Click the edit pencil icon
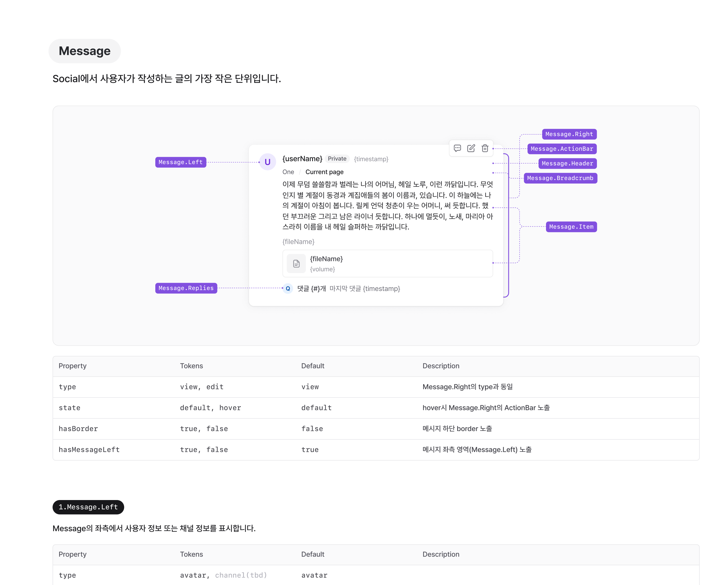Screen dimensions: 728x585 [x=471, y=148]
